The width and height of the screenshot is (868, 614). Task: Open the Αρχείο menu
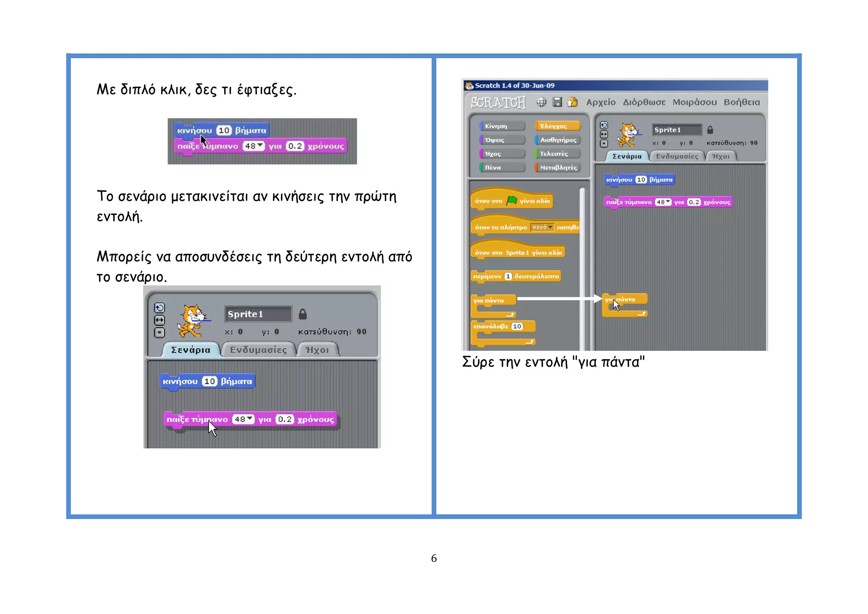tap(601, 102)
